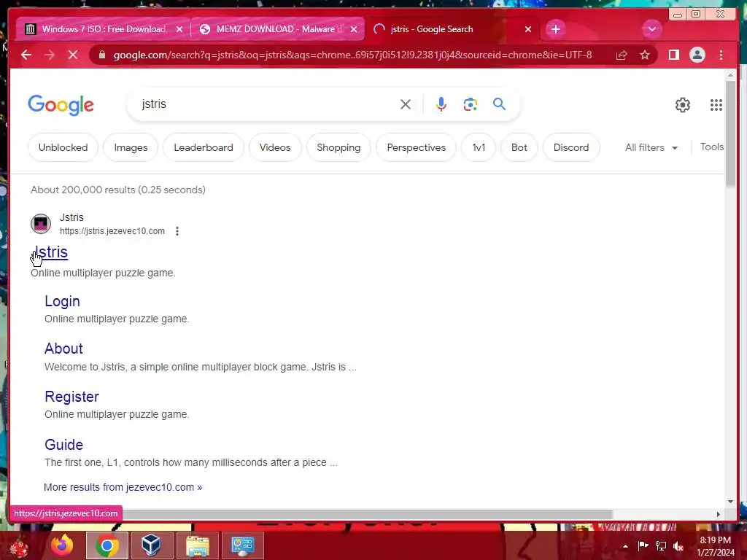Open the Chrome profile menu
Image resolution: width=747 pixels, height=560 pixels.
(697, 55)
